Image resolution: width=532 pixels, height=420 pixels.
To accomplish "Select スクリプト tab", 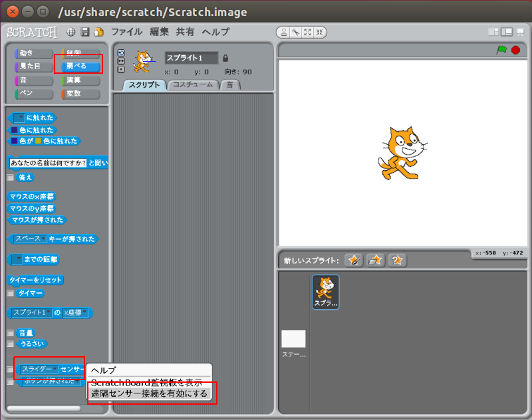I will 144,85.
